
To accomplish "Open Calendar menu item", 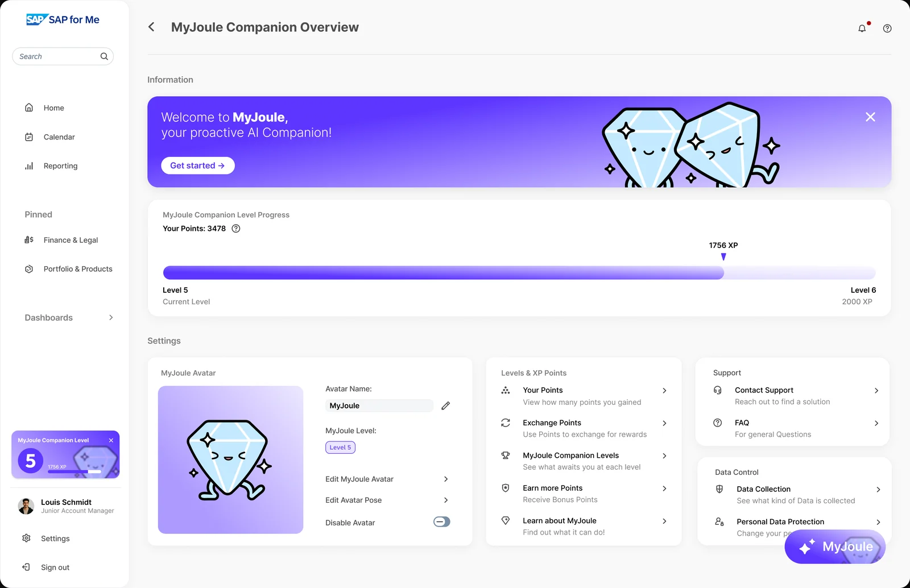I will click(x=59, y=137).
